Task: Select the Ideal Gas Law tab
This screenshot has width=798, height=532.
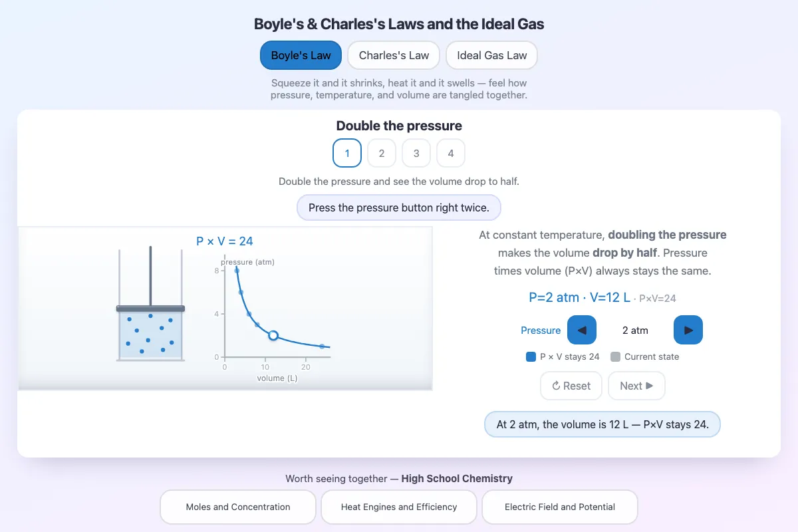Action: tap(491, 55)
